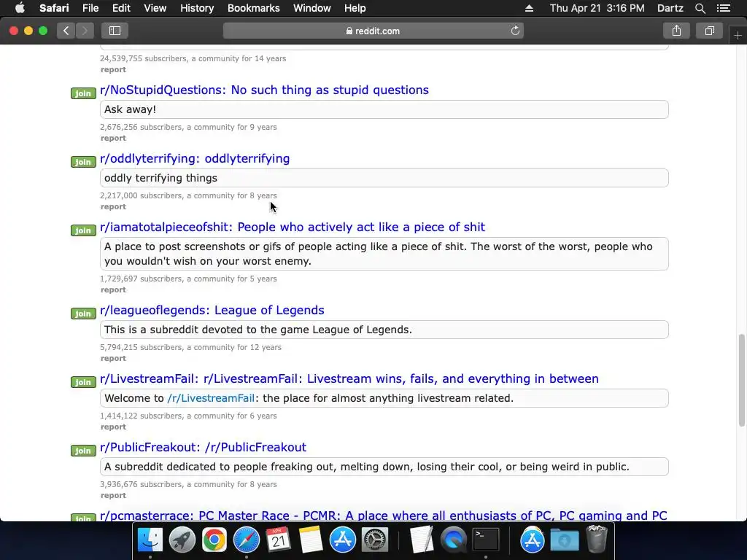Report r/oddlyterrifying
Viewport: 747px width, 560px height.
(x=113, y=206)
